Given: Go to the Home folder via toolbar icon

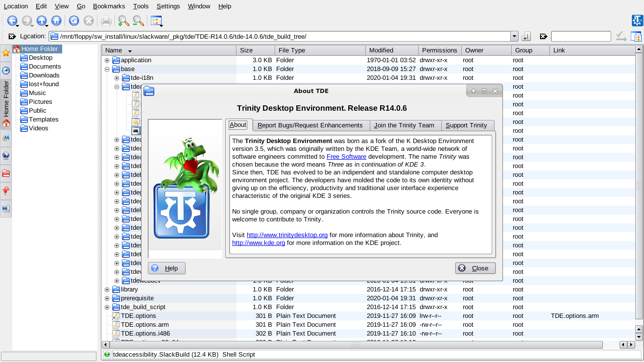Looking at the screenshot, I should [56, 21].
